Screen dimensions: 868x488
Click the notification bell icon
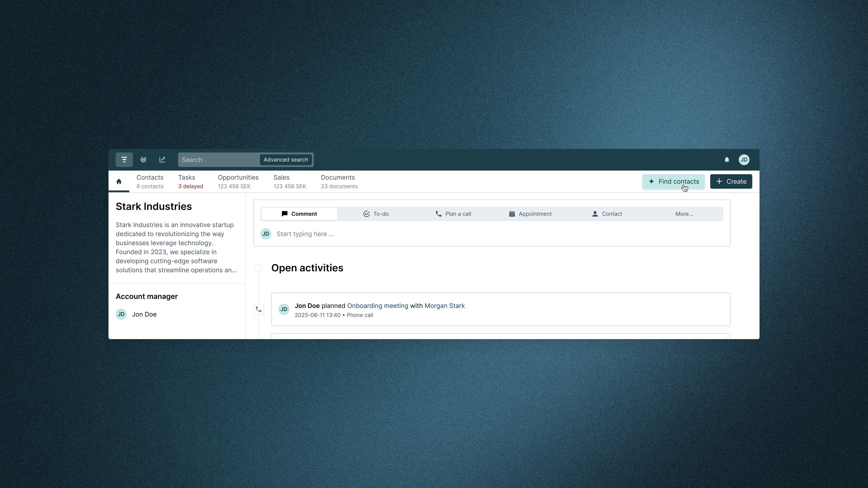point(727,160)
